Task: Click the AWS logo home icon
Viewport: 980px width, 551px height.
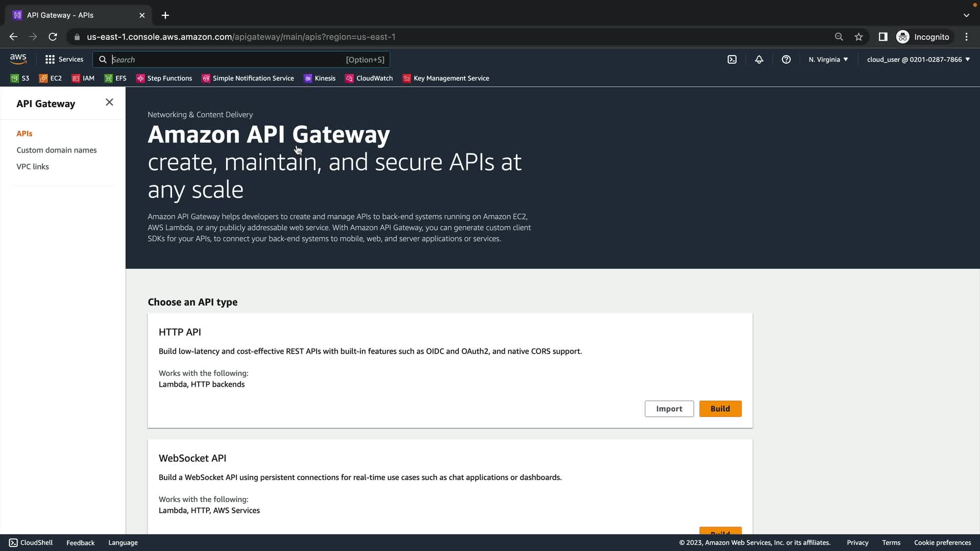Action: coord(18,59)
